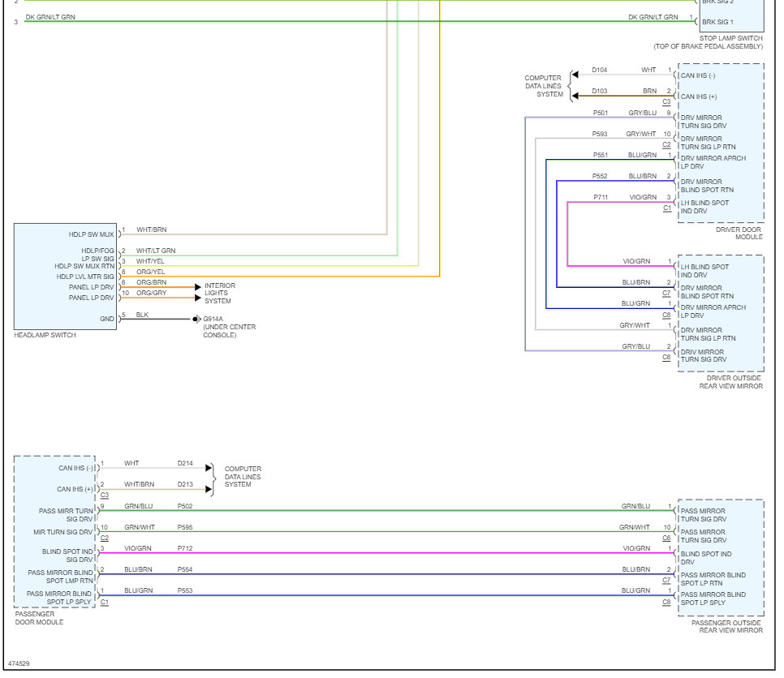This screenshot has width=784, height=678.
Task: Click the WHT/BRN label next to D213
Action: coord(139,484)
